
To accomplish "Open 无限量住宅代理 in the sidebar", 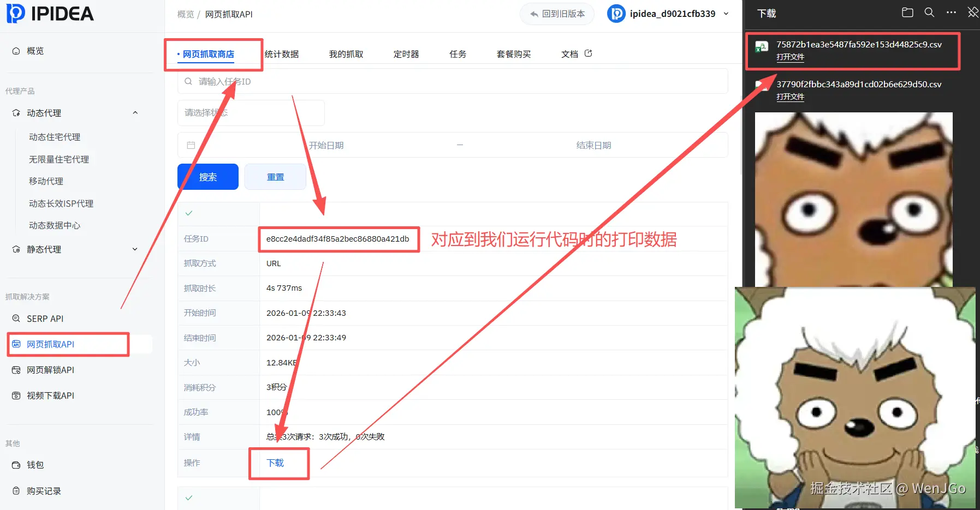I will (59, 159).
